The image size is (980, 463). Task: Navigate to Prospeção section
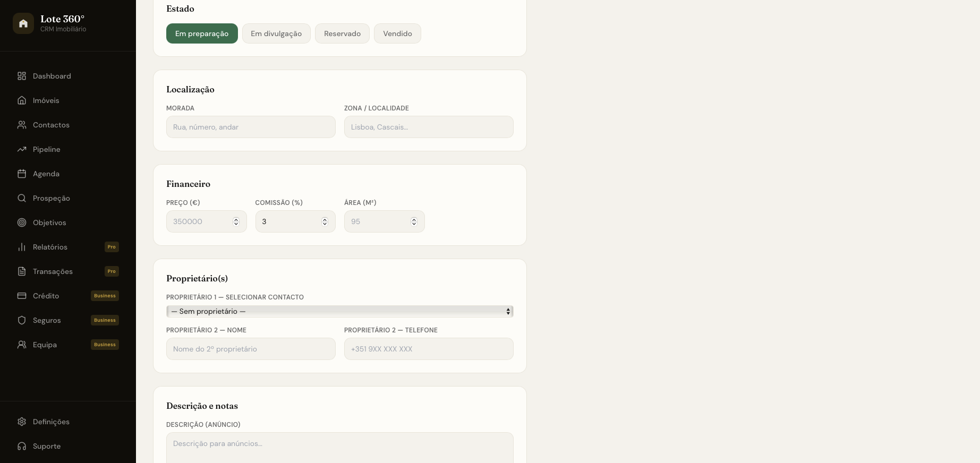tap(68, 198)
